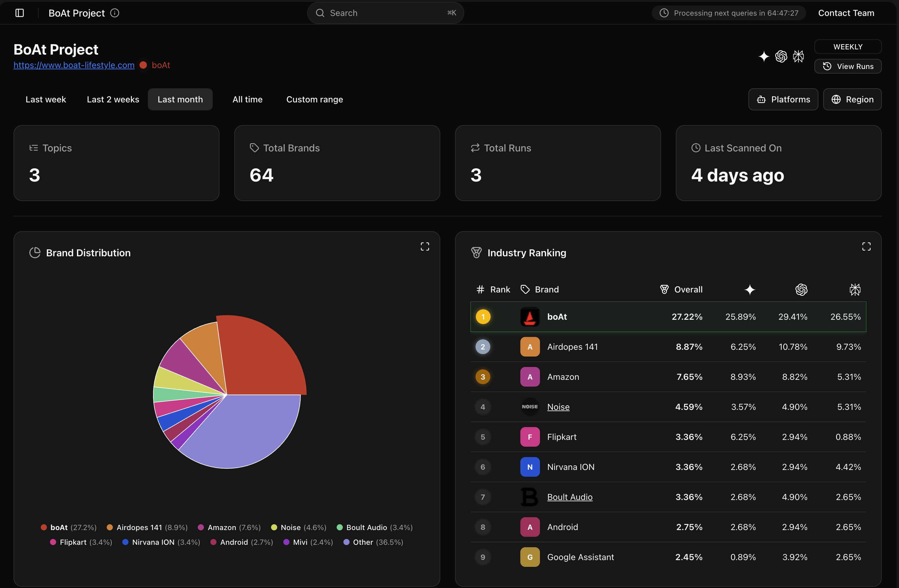Click the Amazon (7.6%) legend entry
899x588 pixels.
pyautogui.click(x=229, y=528)
